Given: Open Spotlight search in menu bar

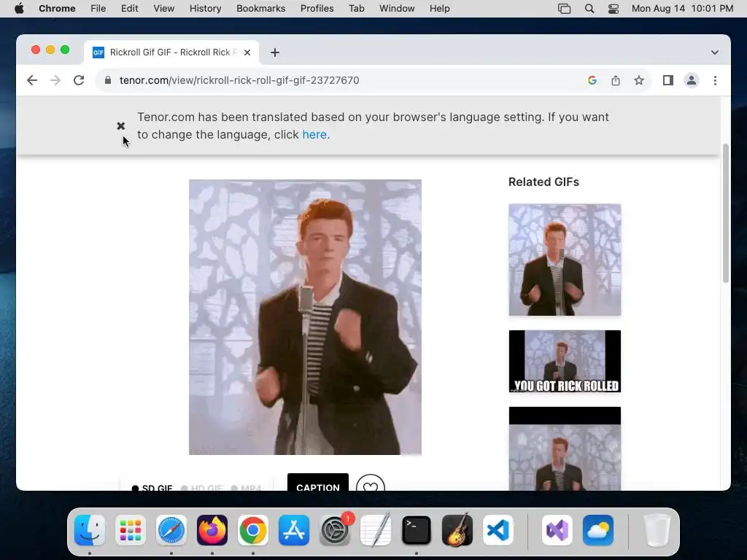Looking at the screenshot, I should coord(589,9).
